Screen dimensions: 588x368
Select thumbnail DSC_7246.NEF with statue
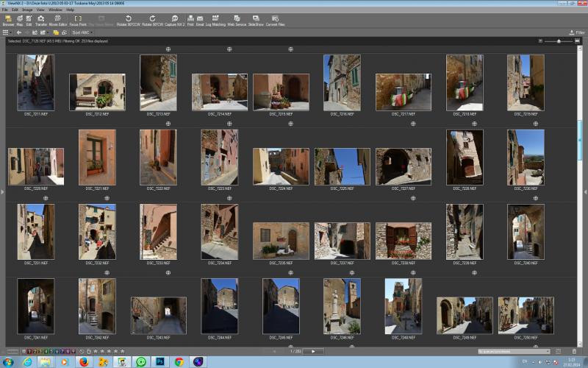tap(342, 306)
